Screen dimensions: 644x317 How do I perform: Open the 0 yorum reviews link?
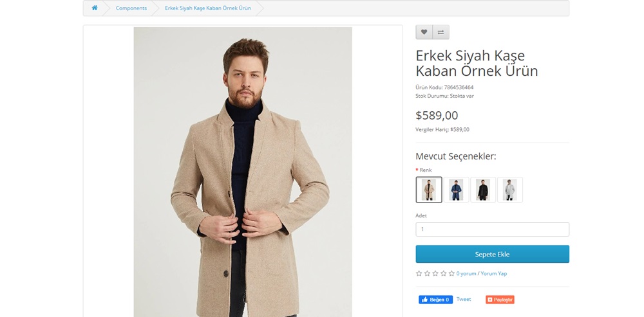pos(466,273)
